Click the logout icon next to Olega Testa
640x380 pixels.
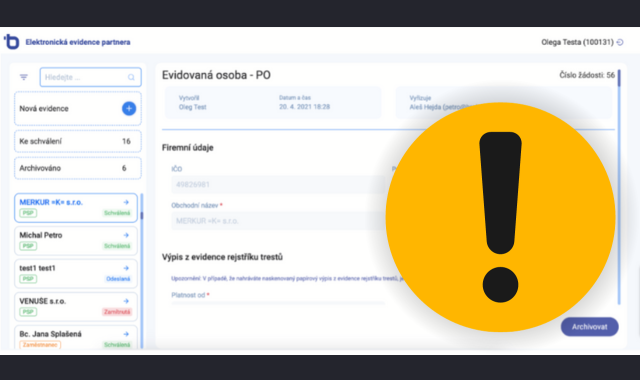click(x=620, y=42)
